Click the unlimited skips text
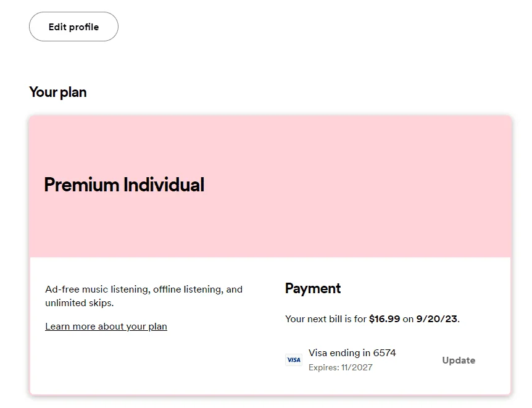The height and width of the screenshot is (408, 532). coord(80,303)
